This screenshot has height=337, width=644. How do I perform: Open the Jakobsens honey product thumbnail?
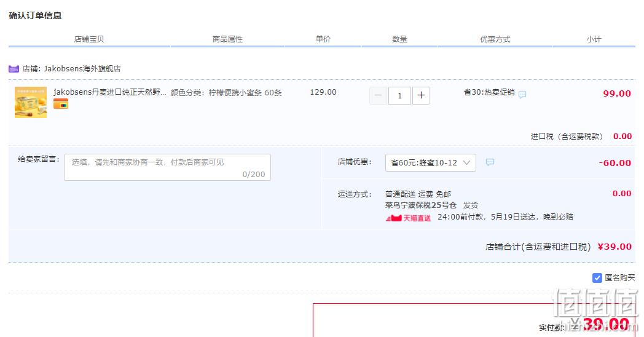point(31,102)
